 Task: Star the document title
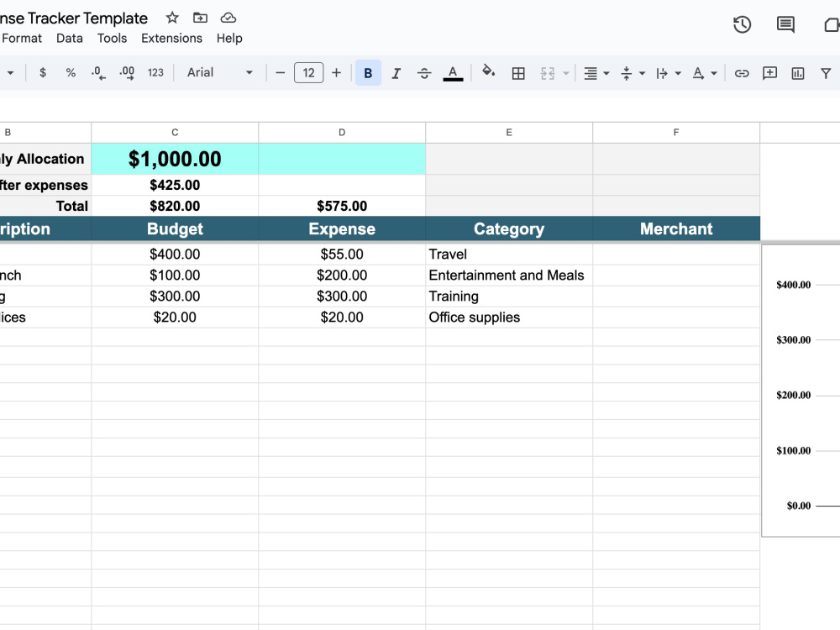(172, 18)
